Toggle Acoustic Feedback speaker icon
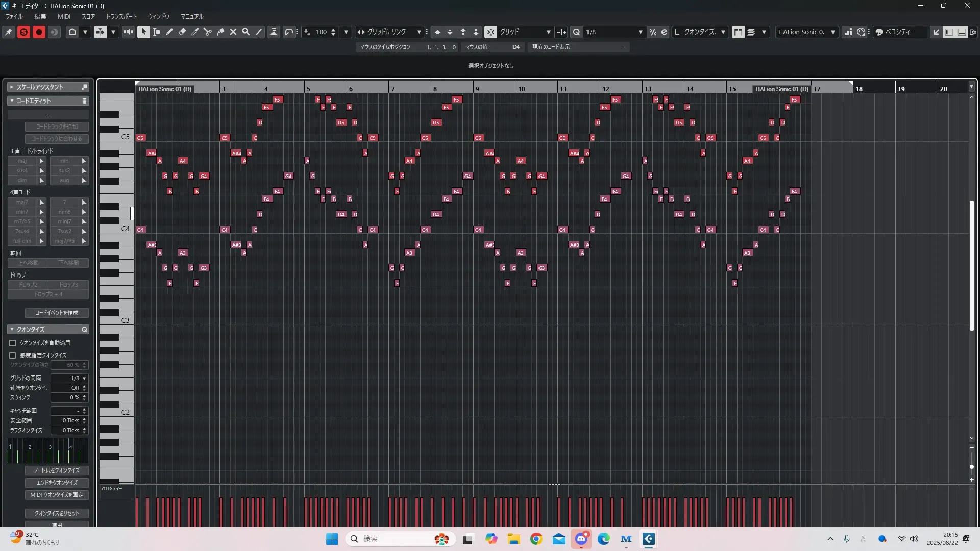 coord(128,32)
